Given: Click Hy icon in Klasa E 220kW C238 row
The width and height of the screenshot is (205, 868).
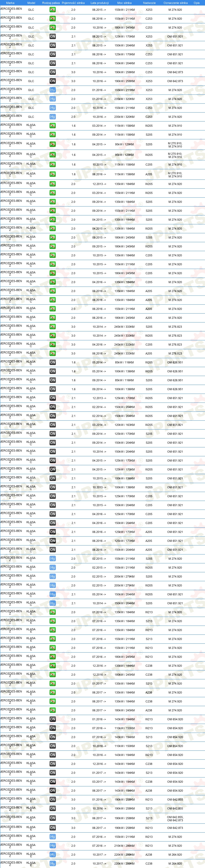Looking at the screenshot, I should click(52, 863).
